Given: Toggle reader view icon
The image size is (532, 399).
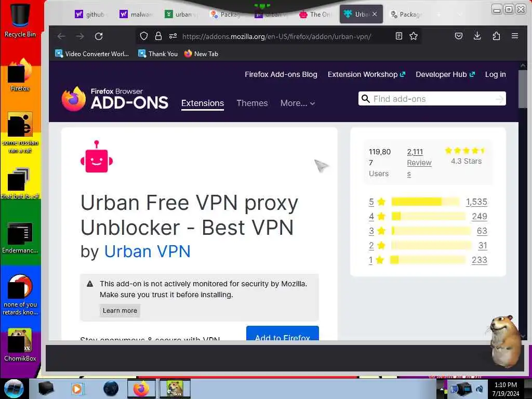Looking at the screenshot, I should pos(399,36).
